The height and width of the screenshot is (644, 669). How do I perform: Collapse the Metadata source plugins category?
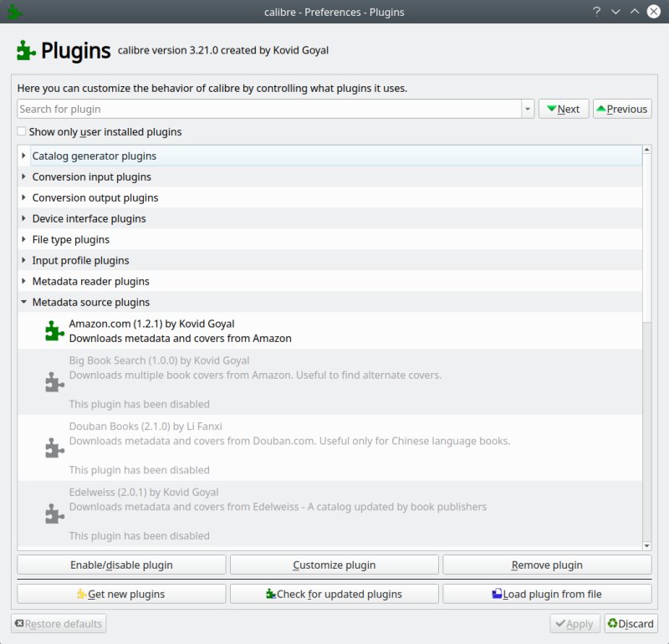coord(22,302)
